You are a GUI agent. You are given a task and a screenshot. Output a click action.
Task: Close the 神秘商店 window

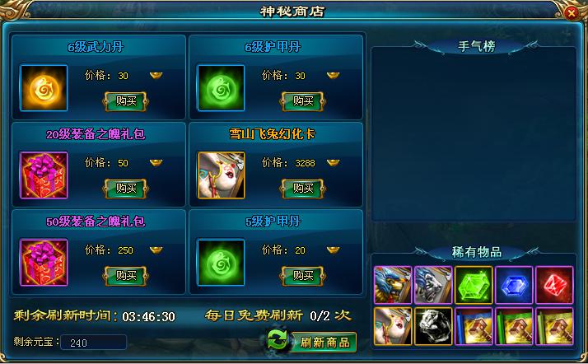[572, 13]
